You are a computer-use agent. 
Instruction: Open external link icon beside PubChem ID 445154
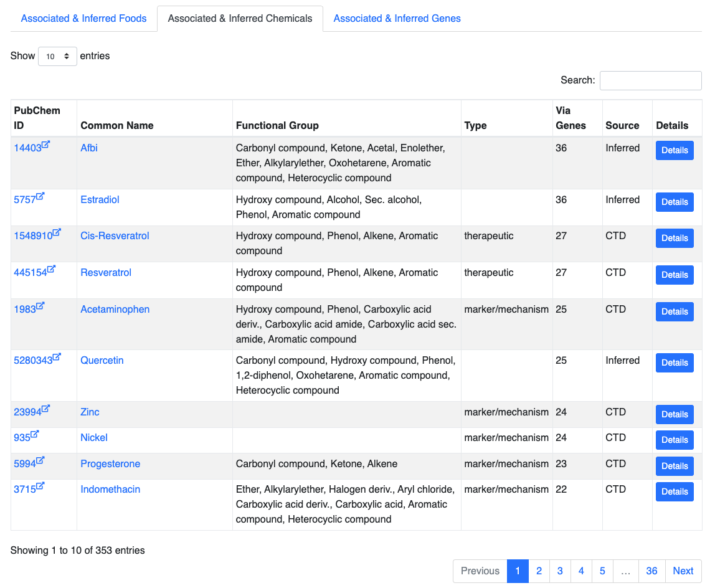[x=51, y=270]
